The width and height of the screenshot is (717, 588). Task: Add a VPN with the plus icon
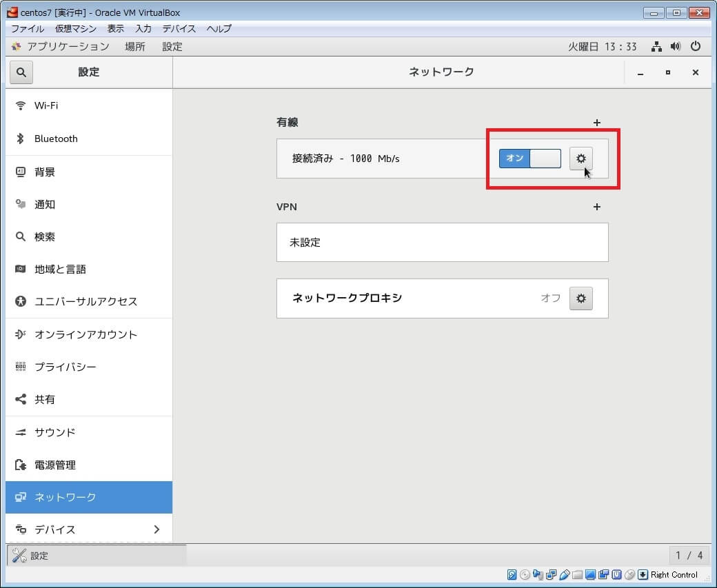[x=597, y=207]
